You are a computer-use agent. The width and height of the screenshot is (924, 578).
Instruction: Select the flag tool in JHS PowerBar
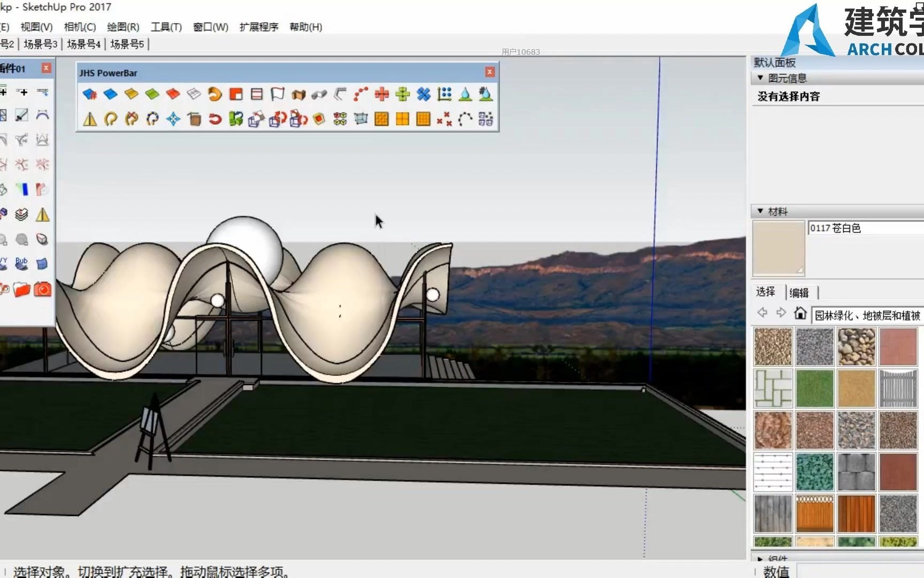point(278,95)
